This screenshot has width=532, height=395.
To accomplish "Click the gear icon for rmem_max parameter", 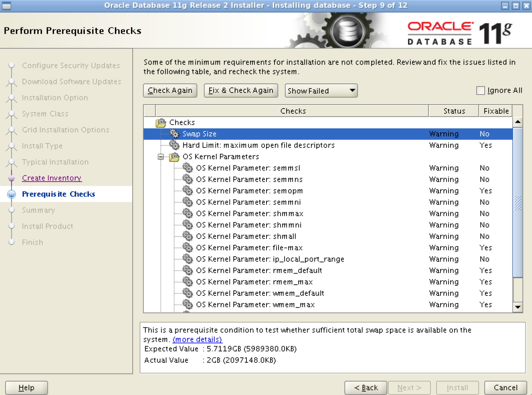I will 188,281.
